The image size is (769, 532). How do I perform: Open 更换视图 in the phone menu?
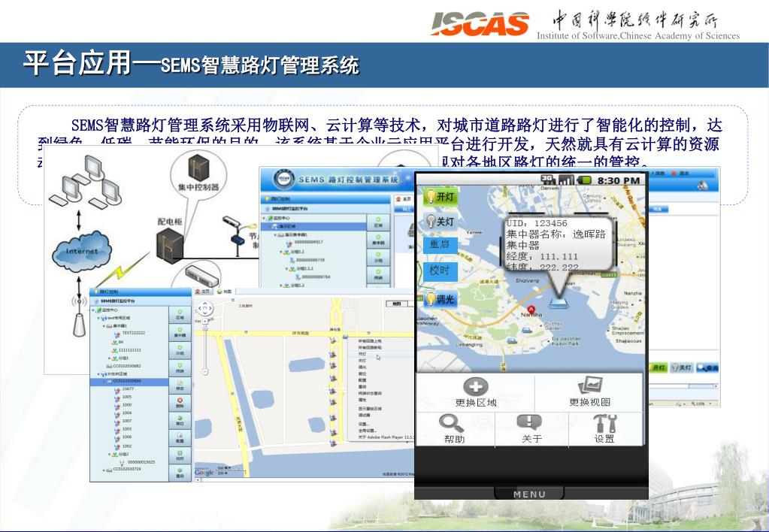pyautogui.click(x=589, y=392)
